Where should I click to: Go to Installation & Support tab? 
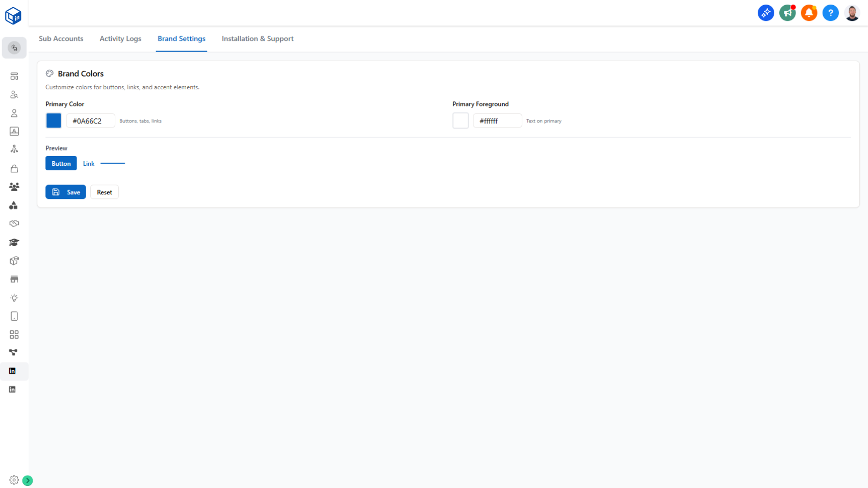(258, 39)
